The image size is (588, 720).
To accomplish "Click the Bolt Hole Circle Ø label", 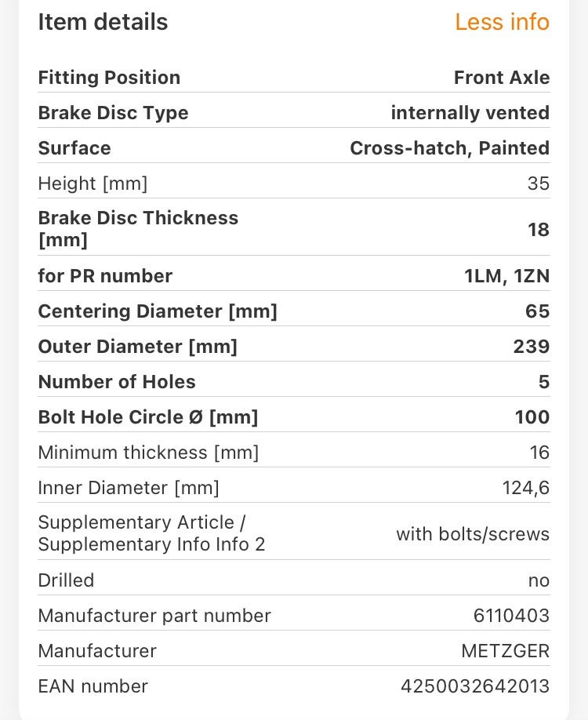I will [x=148, y=417].
